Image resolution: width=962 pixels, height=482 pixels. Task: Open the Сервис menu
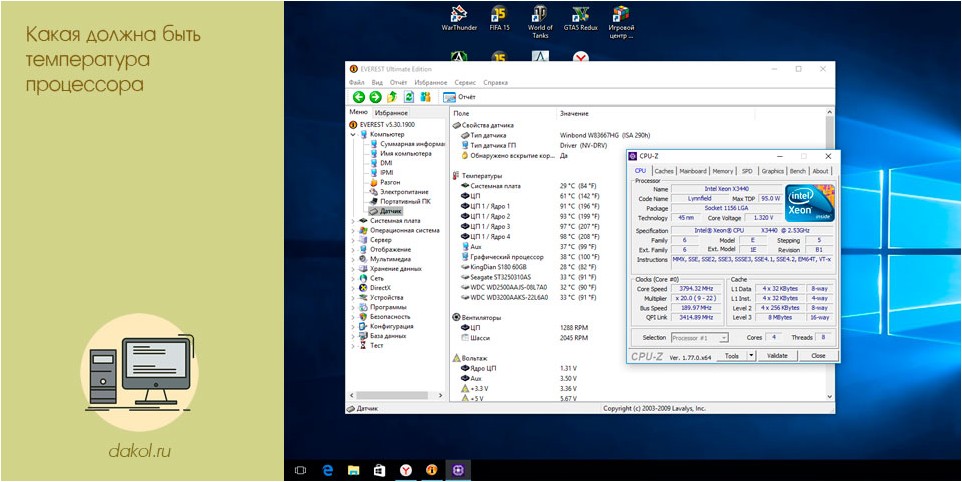click(x=465, y=82)
